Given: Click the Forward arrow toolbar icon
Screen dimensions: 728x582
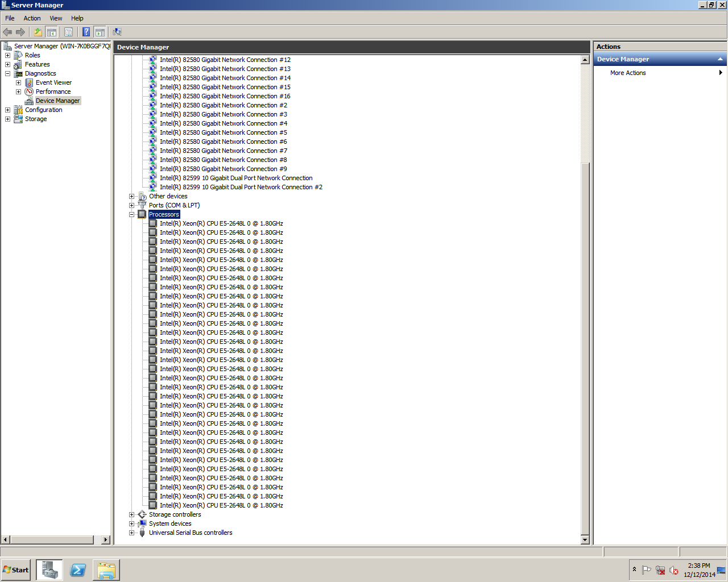Looking at the screenshot, I should [x=20, y=32].
